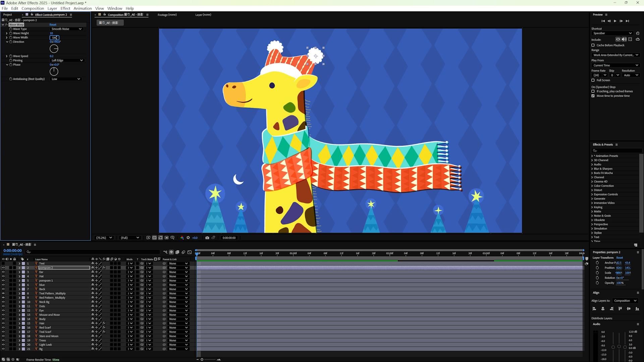Expand the Distort effects category
The height and width of the screenshot is (362, 644).
[x=592, y=190]
